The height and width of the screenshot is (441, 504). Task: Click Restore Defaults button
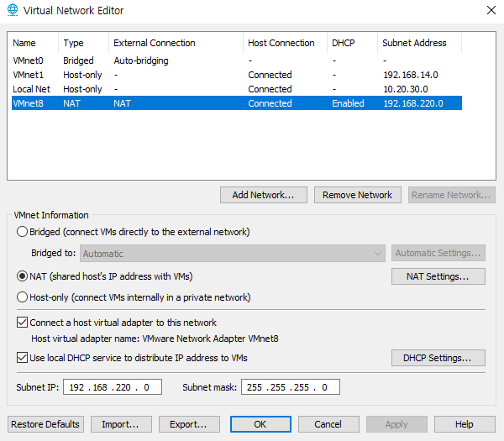[45, 424]
